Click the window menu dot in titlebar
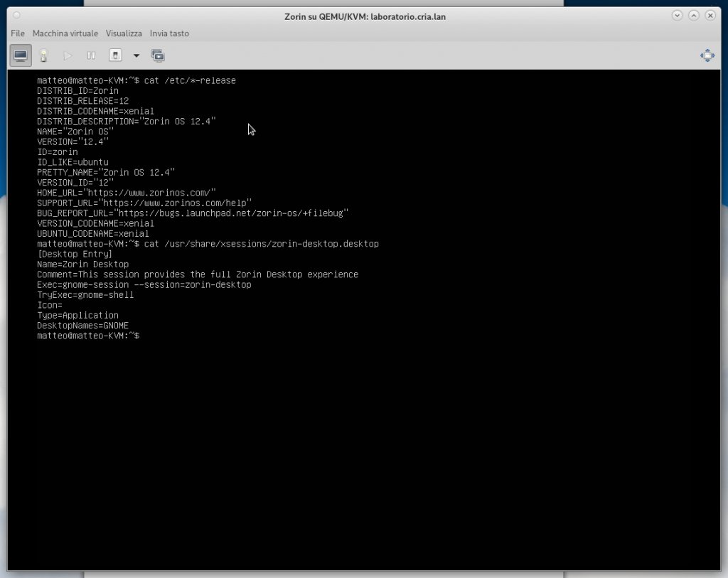The image size is (728, 578). [x=17, y=16]
